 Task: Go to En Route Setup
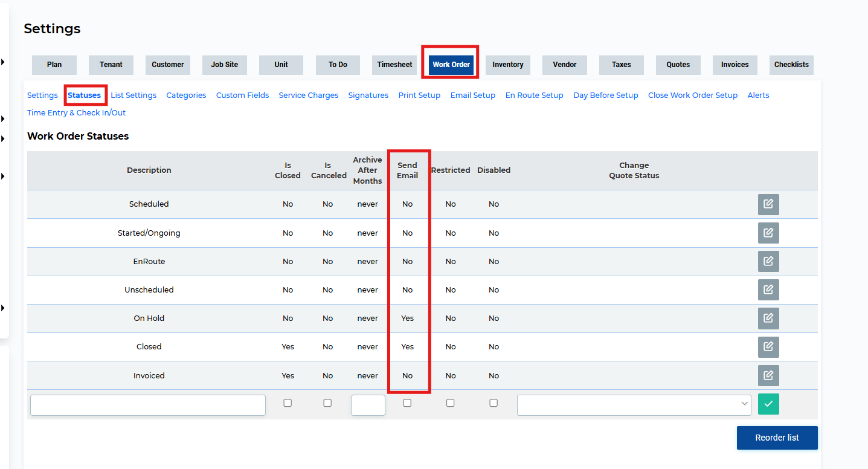[x=535, y=95]
